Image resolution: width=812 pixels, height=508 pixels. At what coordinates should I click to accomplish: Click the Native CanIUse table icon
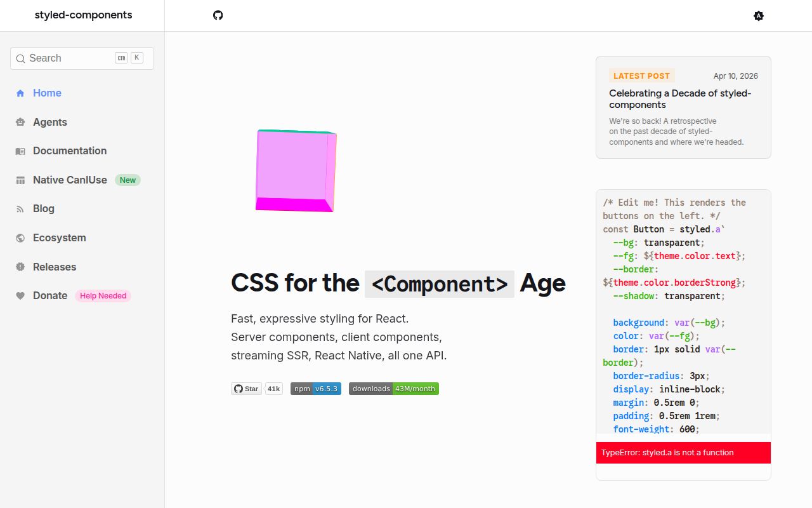pyautogui.click(x=20, y=180)
